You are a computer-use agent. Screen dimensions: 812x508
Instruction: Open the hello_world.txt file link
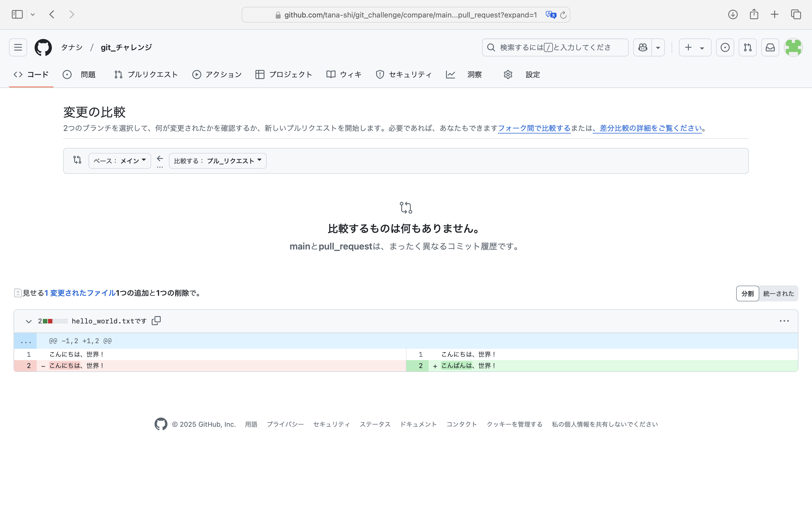tap(109, 321)
